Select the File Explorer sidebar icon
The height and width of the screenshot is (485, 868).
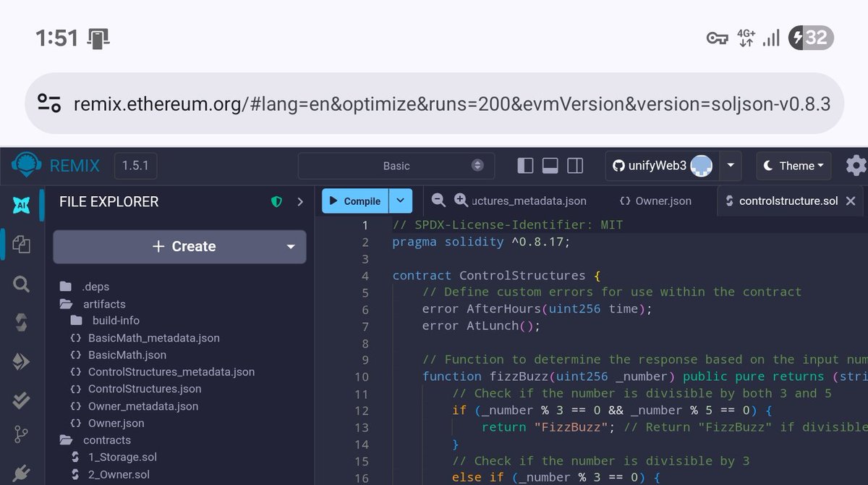[21, 244]
